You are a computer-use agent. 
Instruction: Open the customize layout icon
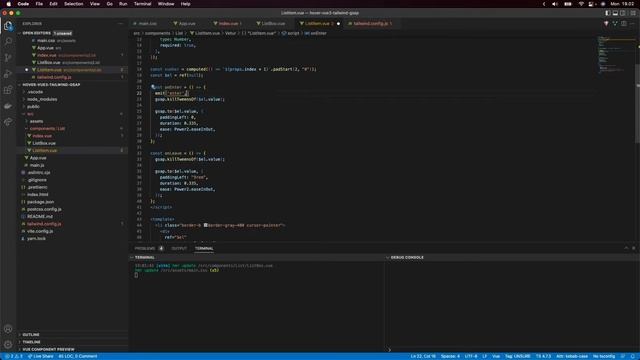[x=633, y=13]
